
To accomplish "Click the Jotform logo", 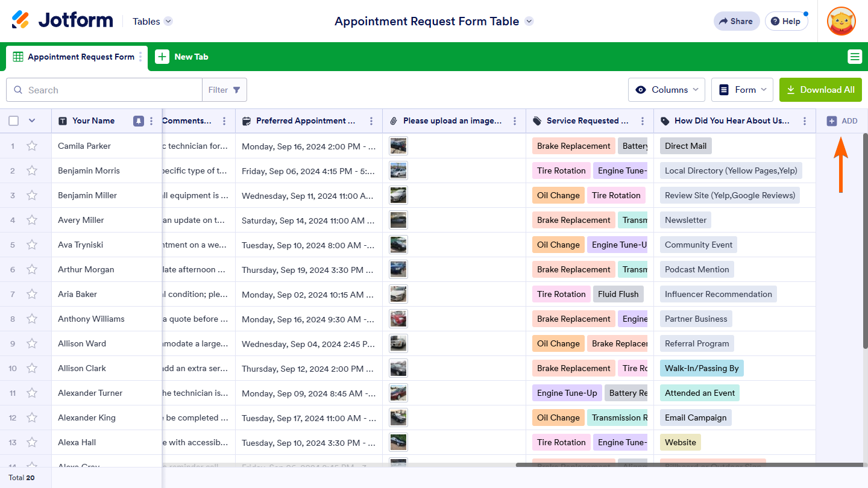I will click(62, 20).
